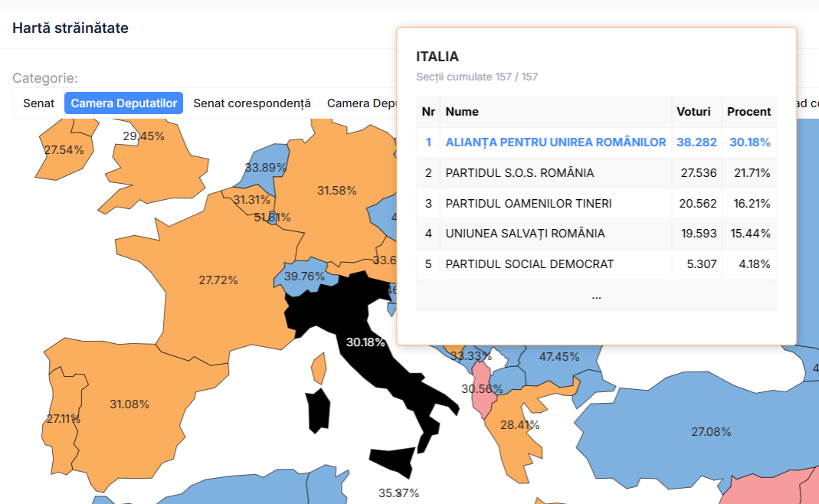
Task: Click the island of Sardinia
Action: click(318, 410)
